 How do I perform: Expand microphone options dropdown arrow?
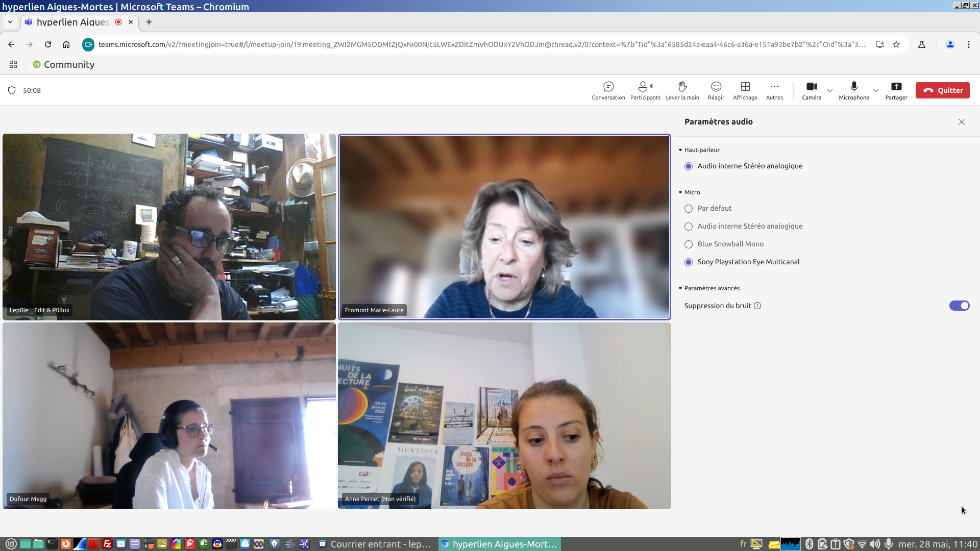876,90
